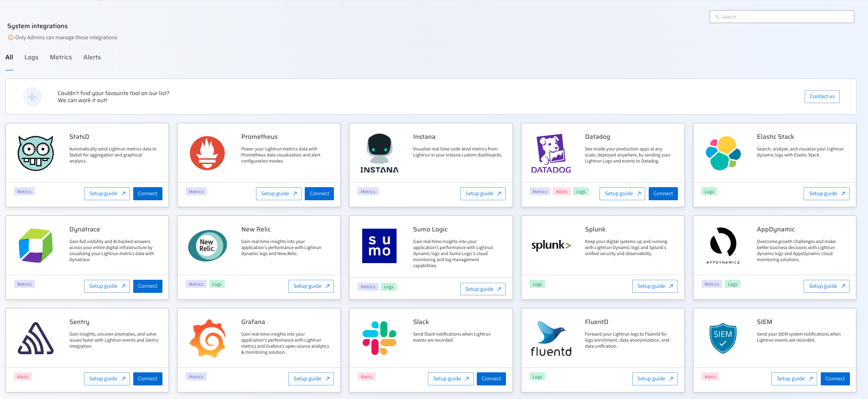The width and height of the screenshot is (868, 399).
Task: Open the Slack Setup guide
Action: tap(451, 379)
